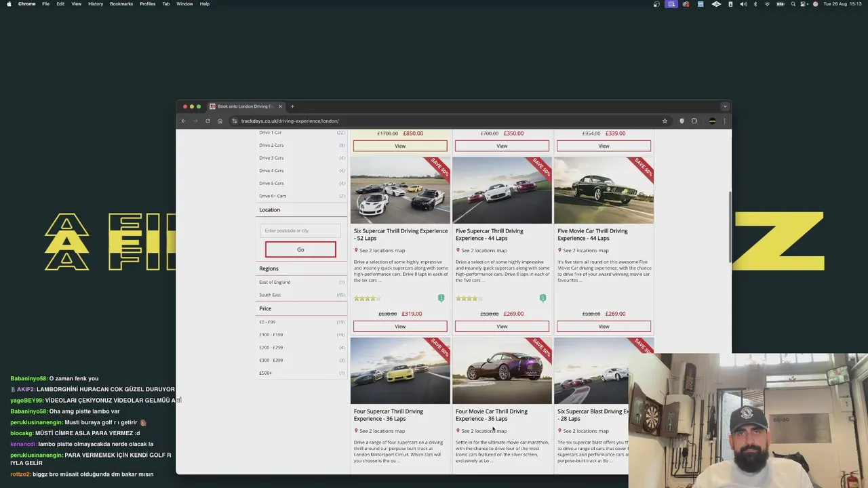The height and width of the screenshot is (488, 868).
Task: Click the battery status icon
Action: click(x=780, y=4)
